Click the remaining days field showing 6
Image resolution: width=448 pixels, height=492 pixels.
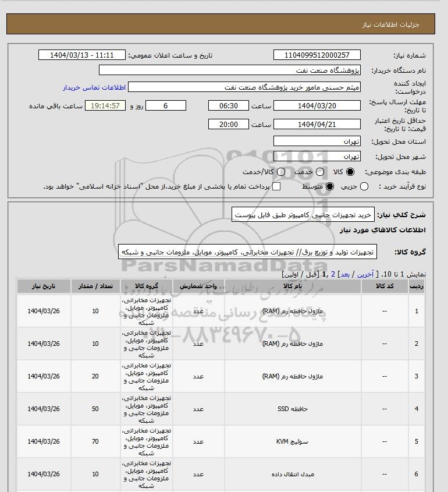166,106
